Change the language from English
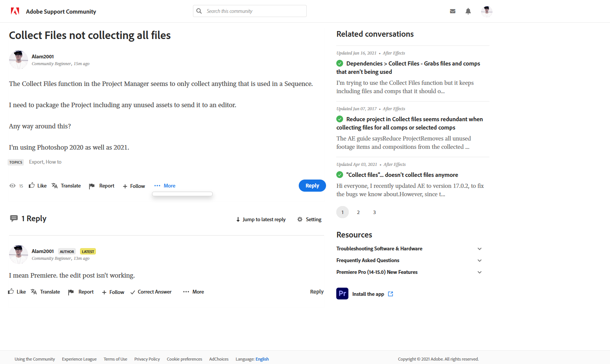Image resolution: width=610 pixels, height=364 pixels. [x=262, y=359]
